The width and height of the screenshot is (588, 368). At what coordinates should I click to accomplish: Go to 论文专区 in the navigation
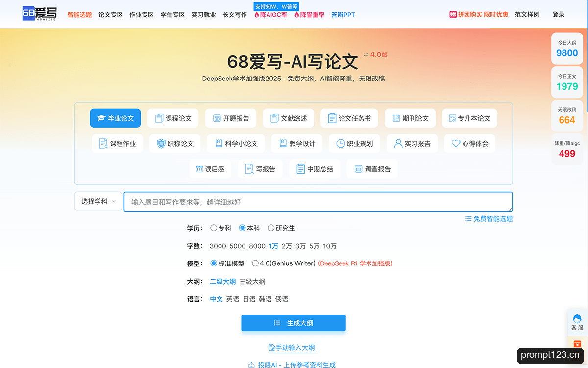tap(111, 15)
